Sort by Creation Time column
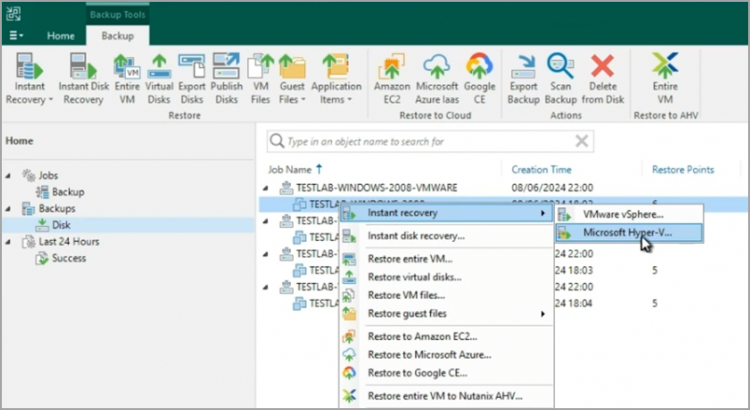This screenshot has width=750, height=410. tap(541, 169)
